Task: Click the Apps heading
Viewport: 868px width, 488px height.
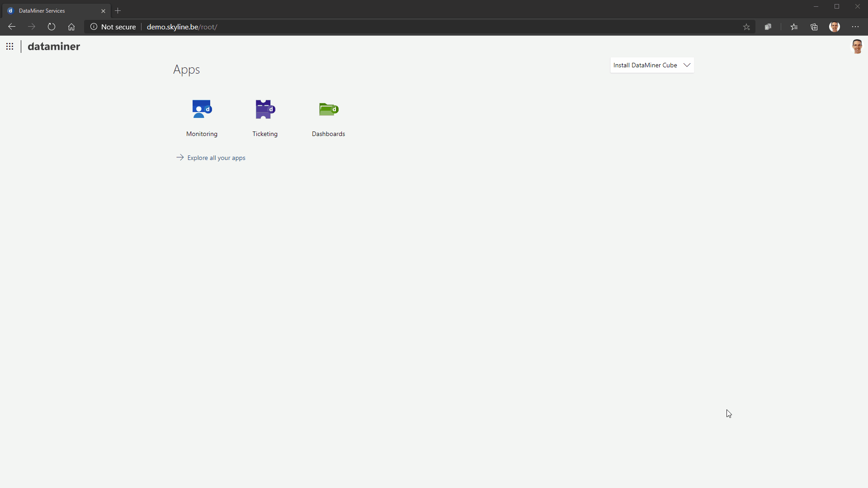Action: click(x=186, y=70)
